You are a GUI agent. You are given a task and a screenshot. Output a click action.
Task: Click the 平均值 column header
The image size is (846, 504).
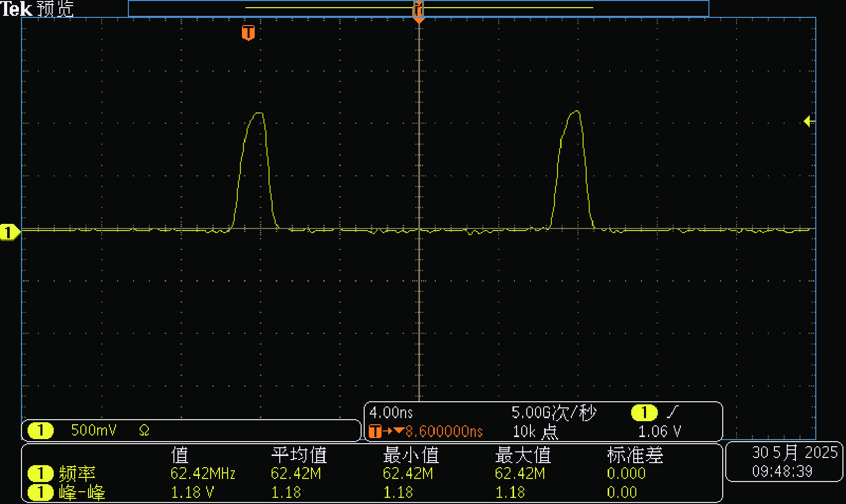tap(299, 454)
